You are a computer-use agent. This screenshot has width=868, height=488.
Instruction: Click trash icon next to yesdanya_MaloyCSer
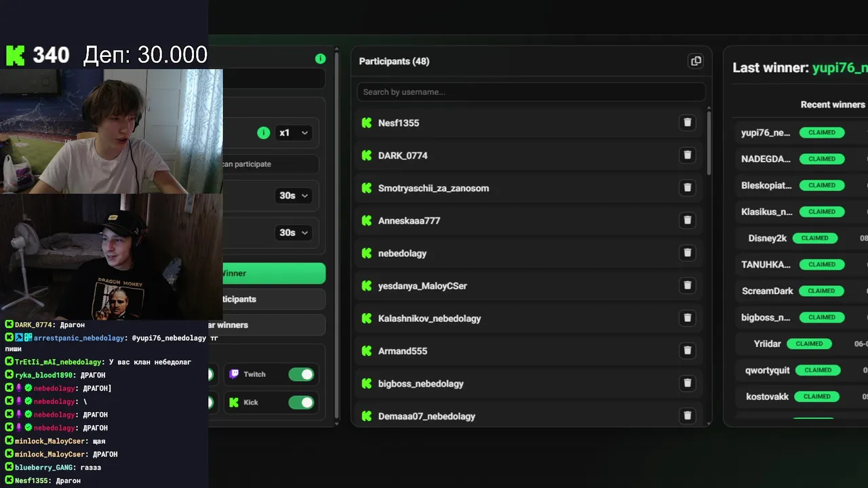point(687,285)
